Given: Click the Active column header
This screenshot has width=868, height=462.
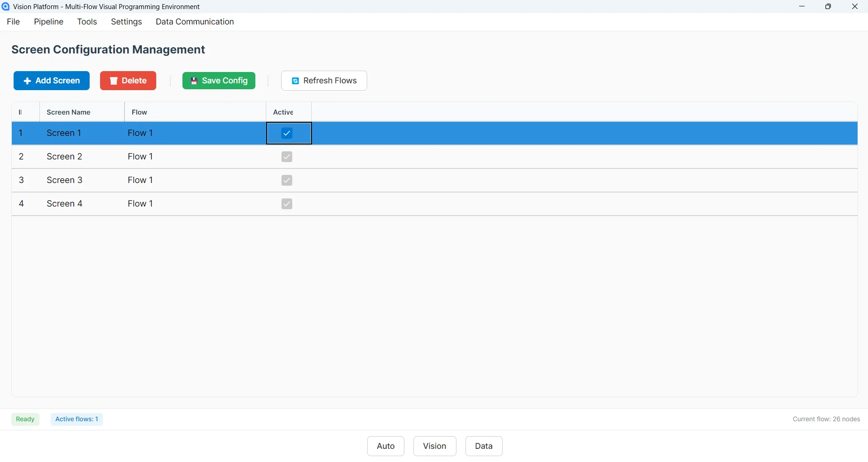Looking at the screenshot, I should (x=288, y=112).
